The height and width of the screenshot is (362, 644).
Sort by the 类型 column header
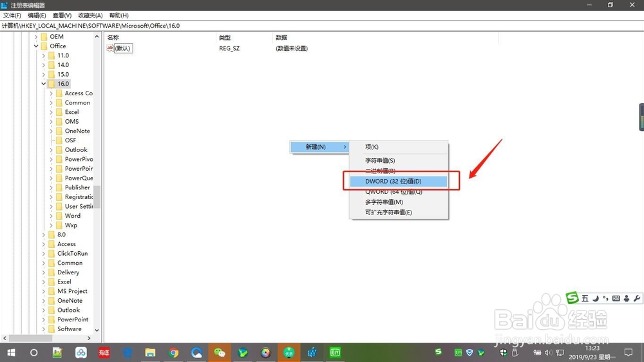tap(244, 37)
